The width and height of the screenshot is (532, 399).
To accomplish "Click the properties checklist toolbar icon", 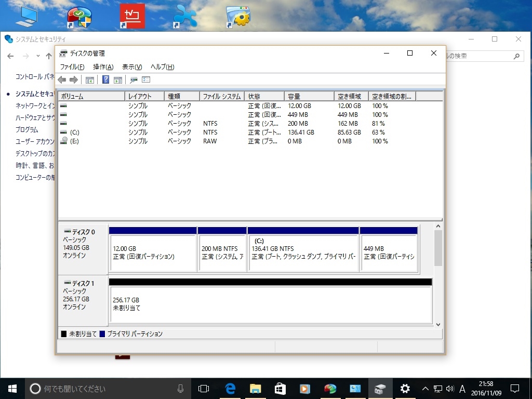I will [146, 79].
